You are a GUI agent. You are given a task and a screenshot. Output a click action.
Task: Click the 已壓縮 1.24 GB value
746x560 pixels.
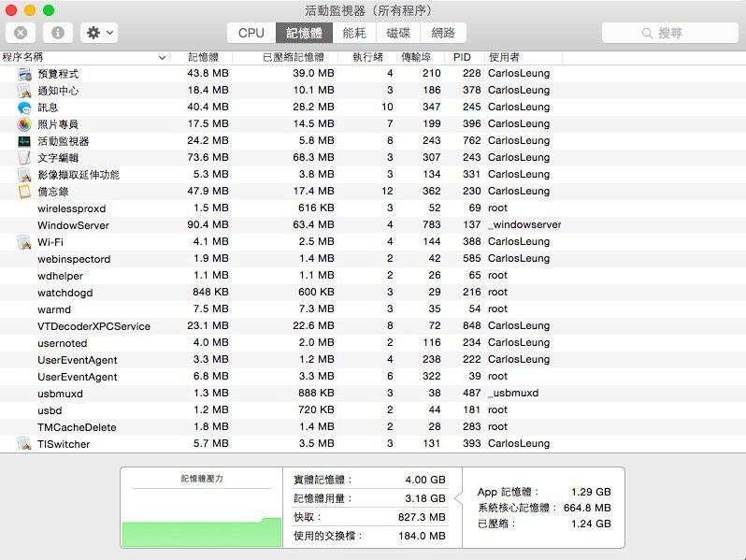(591, 524)
